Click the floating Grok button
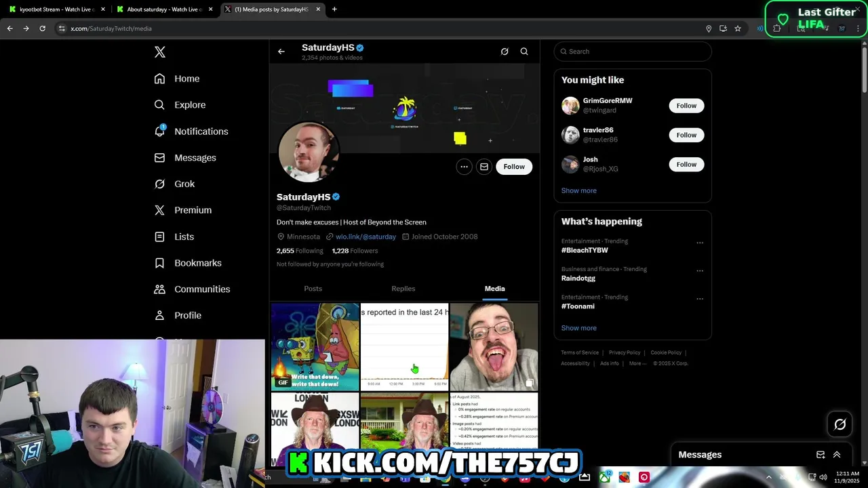The width and height of the screenshot is (868, 488). [840, 424]
